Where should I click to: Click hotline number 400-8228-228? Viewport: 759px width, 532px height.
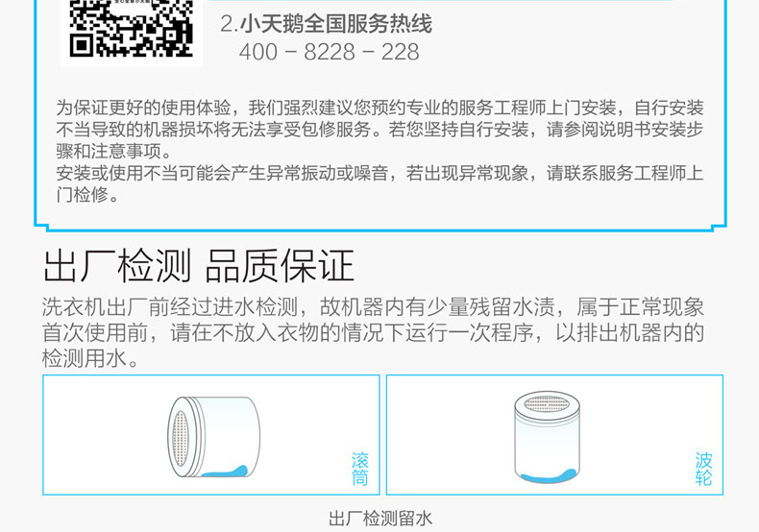(330, 52)
